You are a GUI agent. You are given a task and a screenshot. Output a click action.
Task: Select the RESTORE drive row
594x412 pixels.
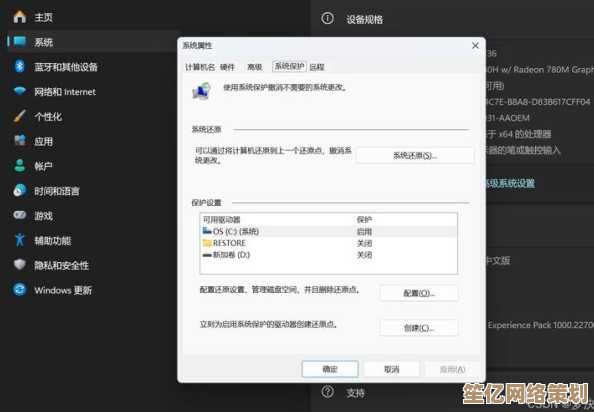click(329, 243)
